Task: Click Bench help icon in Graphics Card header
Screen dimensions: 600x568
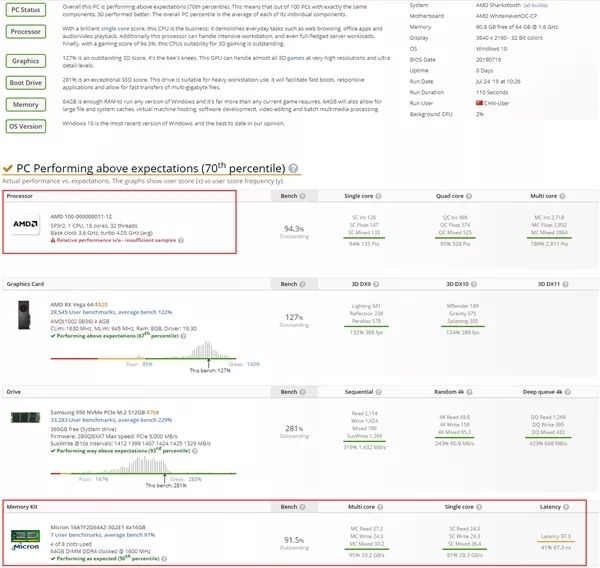Action: (x=302, y=284)
